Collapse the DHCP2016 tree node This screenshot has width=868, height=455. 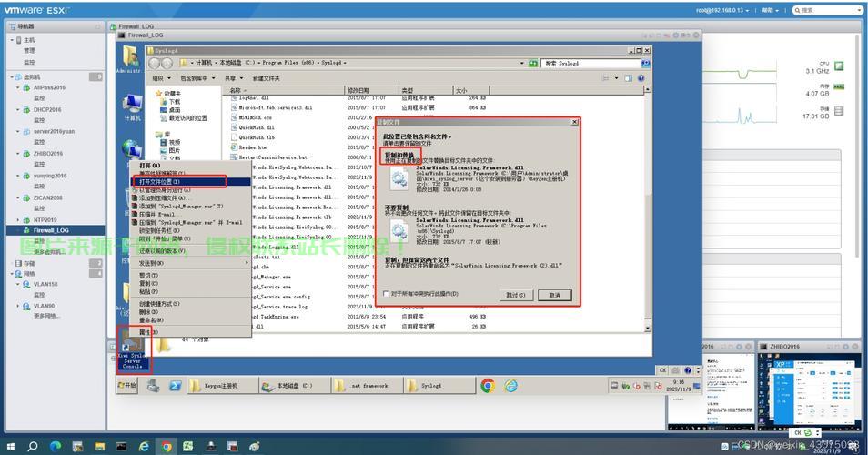click(17, 109)
